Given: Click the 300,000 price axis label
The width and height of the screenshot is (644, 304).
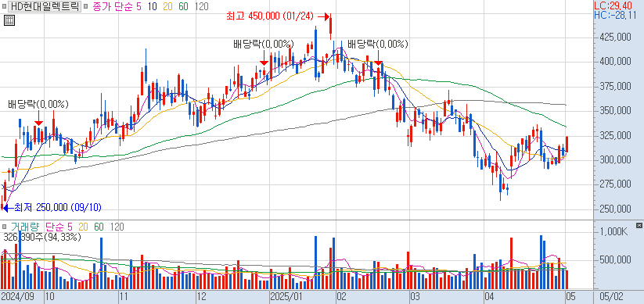Looking at the screenshot, I should (615, 160).
